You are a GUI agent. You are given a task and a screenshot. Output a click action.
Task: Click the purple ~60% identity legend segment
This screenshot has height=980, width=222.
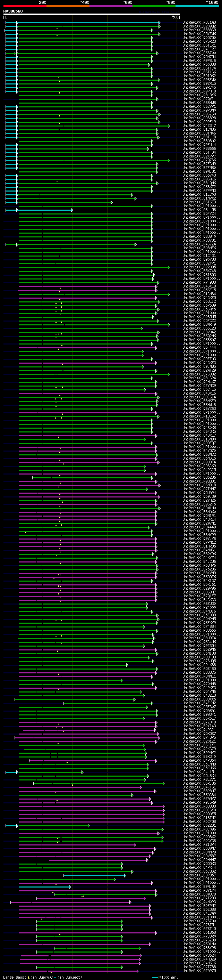tap(111, 6)
